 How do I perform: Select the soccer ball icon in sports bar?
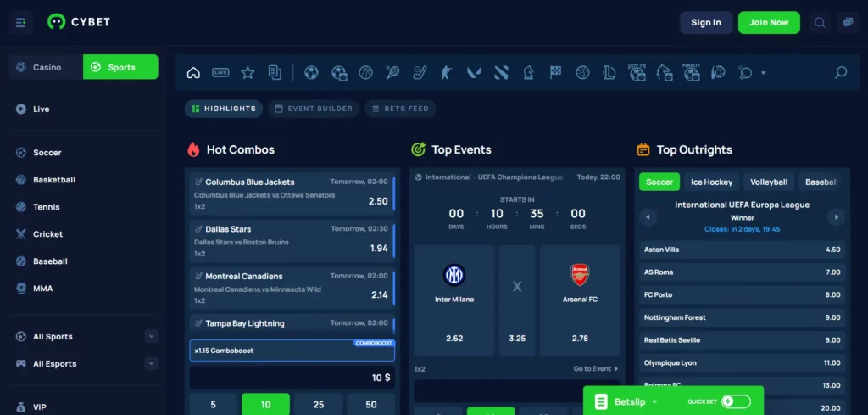311,73
